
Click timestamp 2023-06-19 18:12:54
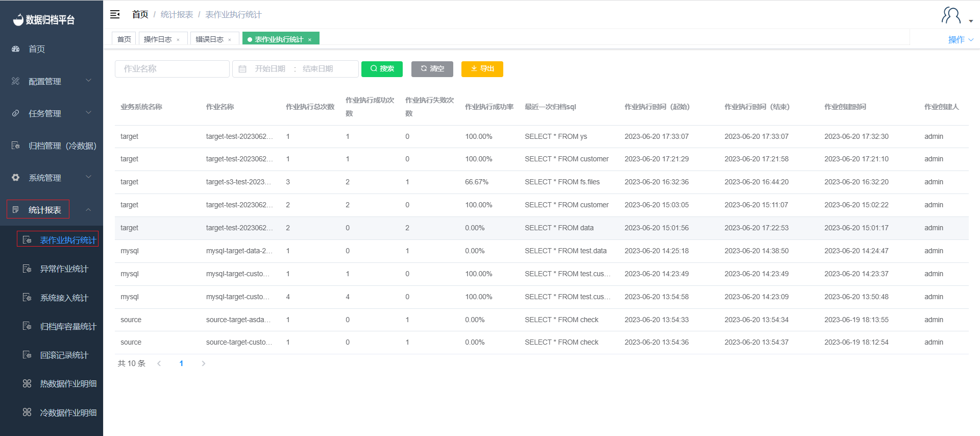[x=856, y=342]
